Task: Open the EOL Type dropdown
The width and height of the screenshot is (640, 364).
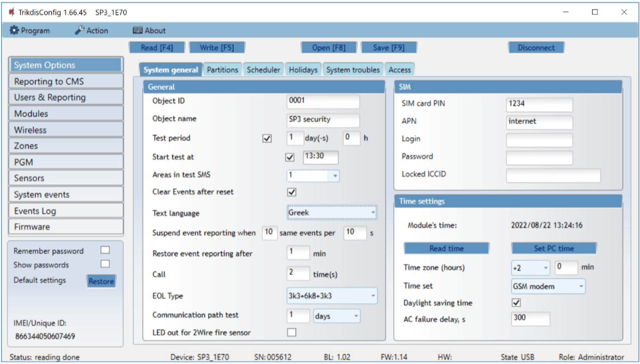Action: [332, 295]
